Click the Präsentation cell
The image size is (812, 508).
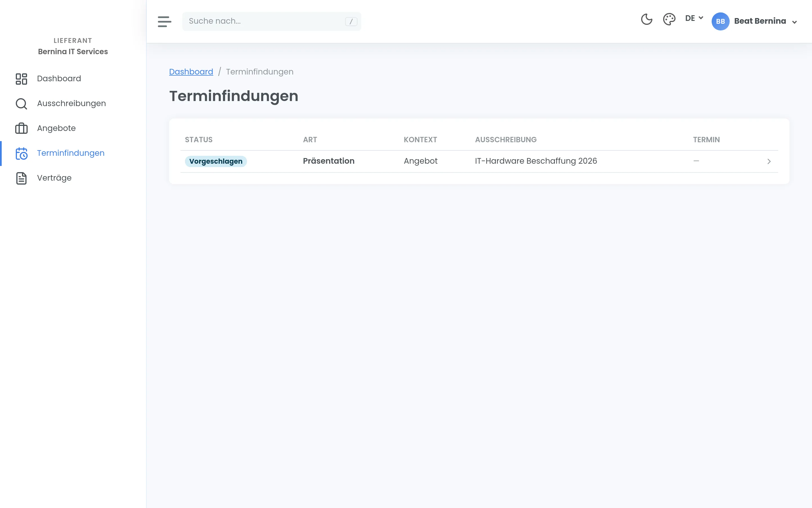tap(328, 161)
